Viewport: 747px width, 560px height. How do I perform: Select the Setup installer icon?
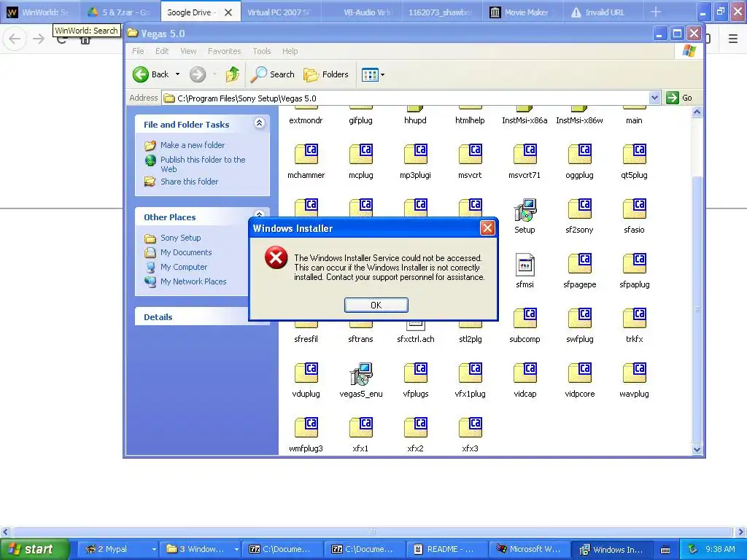pyautogui.click(x=525, y=209)
